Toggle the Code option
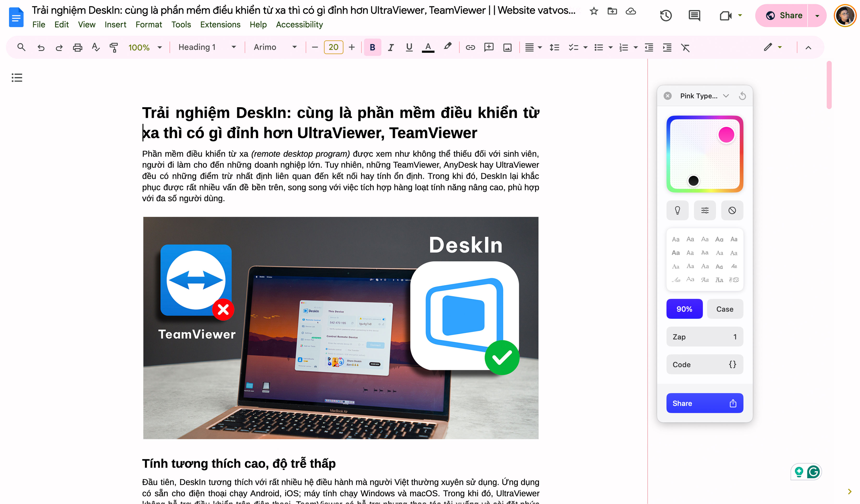 pyautogui.click(x=705, y=364)
